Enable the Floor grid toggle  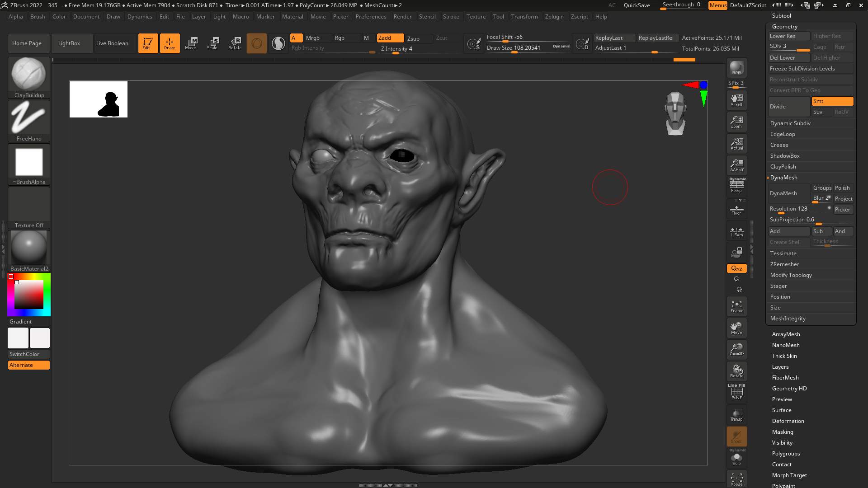coord(736,210)
